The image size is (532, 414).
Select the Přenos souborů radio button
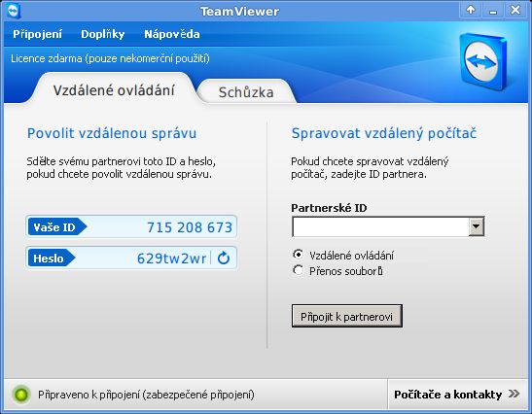click(x=298, y=270)
